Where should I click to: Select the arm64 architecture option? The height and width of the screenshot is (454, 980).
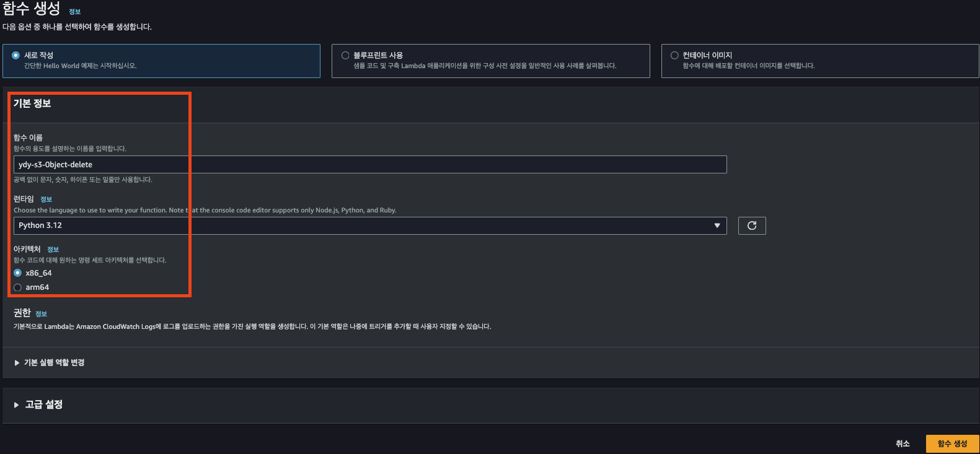coord(17,287)
